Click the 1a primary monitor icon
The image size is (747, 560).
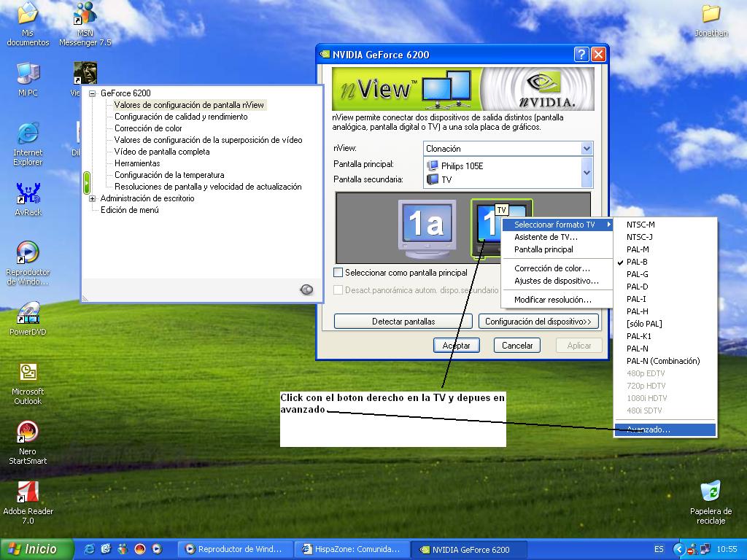tap(427, 226)
